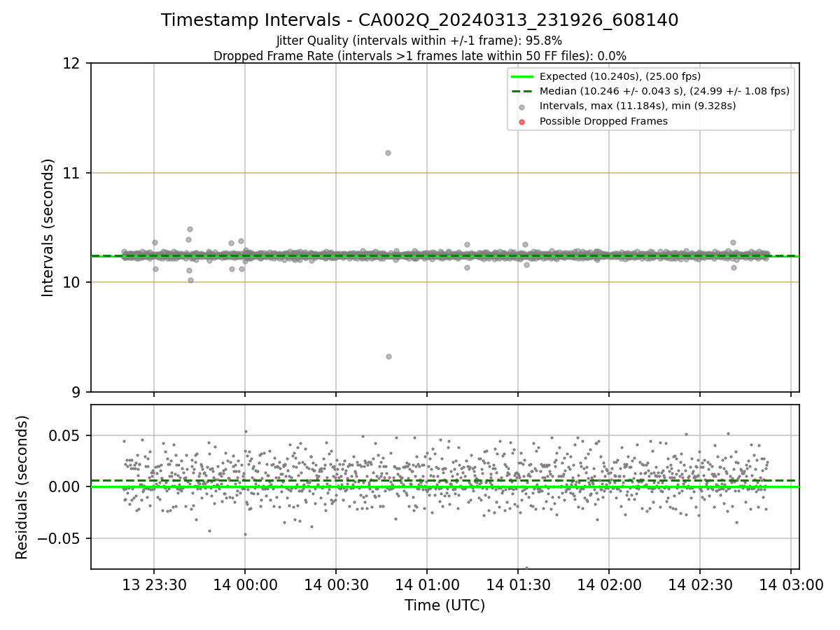Click the Intervals max/min legend entry

[x=637, y=106]
